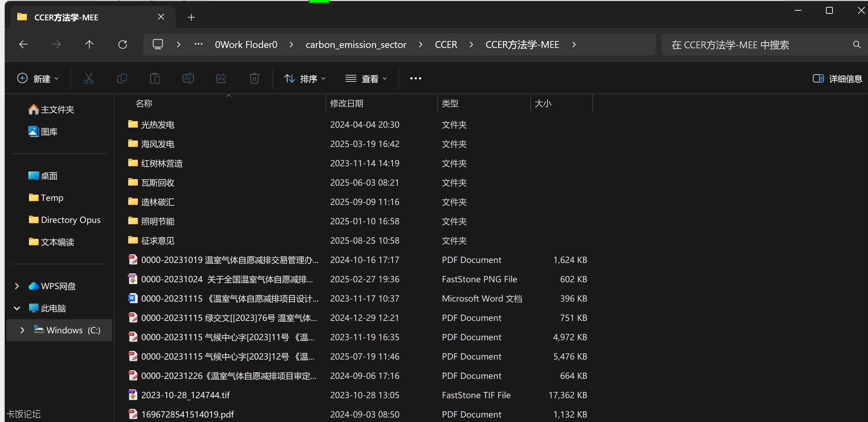Expand the Windows (C:) drive node

[x=22, y=330]
